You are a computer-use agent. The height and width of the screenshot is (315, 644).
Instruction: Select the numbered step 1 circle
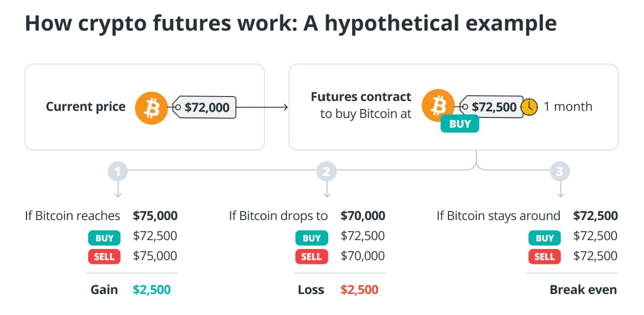click(x=118, y=172)
